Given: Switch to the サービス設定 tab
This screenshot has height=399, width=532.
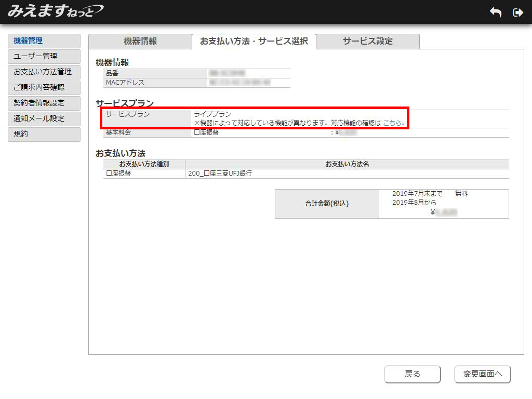Looking at the screenshot, I should point(367,42).
